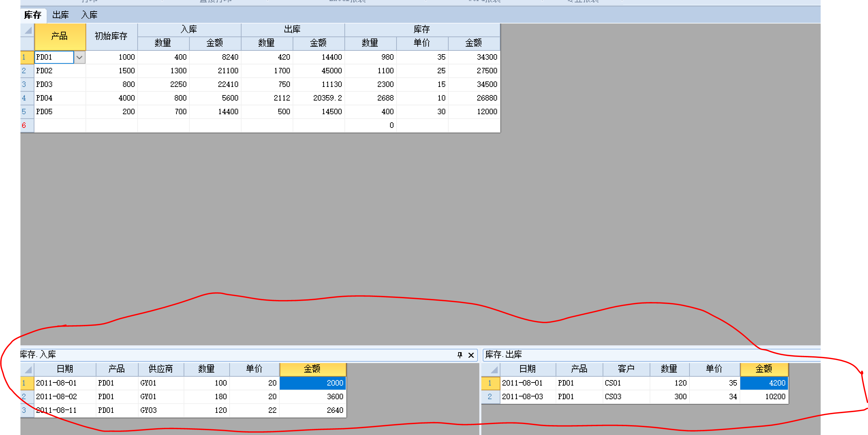Switch to the 入库 tab
This screenshot has height=435, width=868.
[89, 15]
